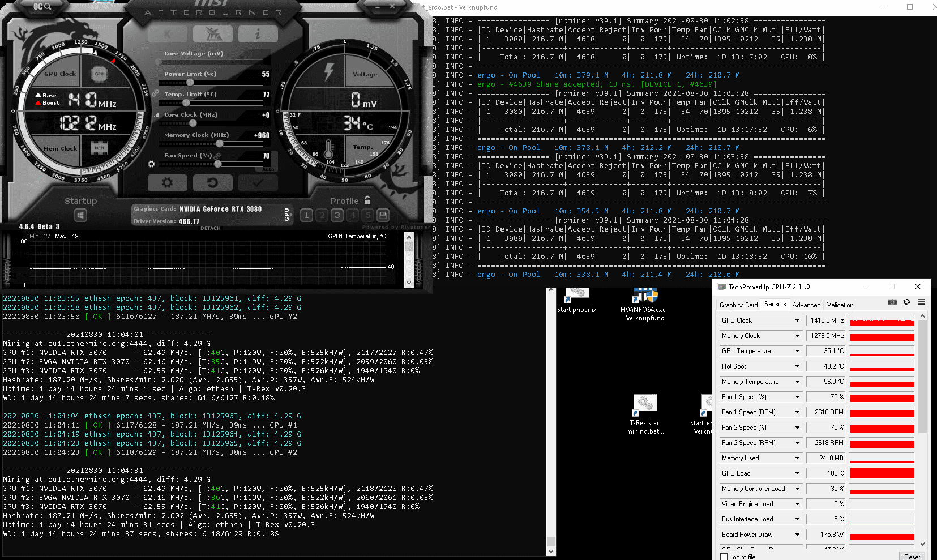Screen dimensions: 937x560
Task: Click the DETACH monitor label
Action: pyautogui.click(x=211, y=228)
